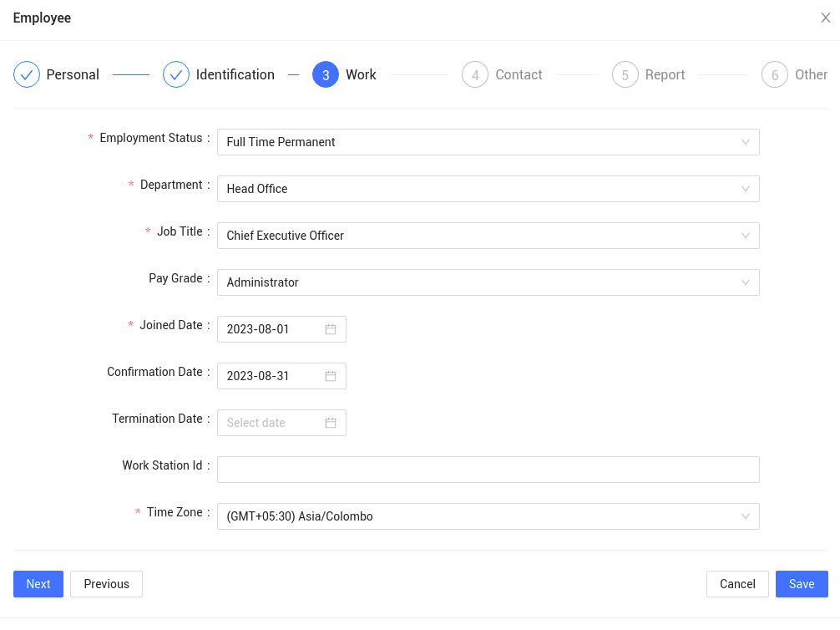Click the step 6 Other circle
The width and height of the screenshot is (840, 630).
click(x=775, y=74)
